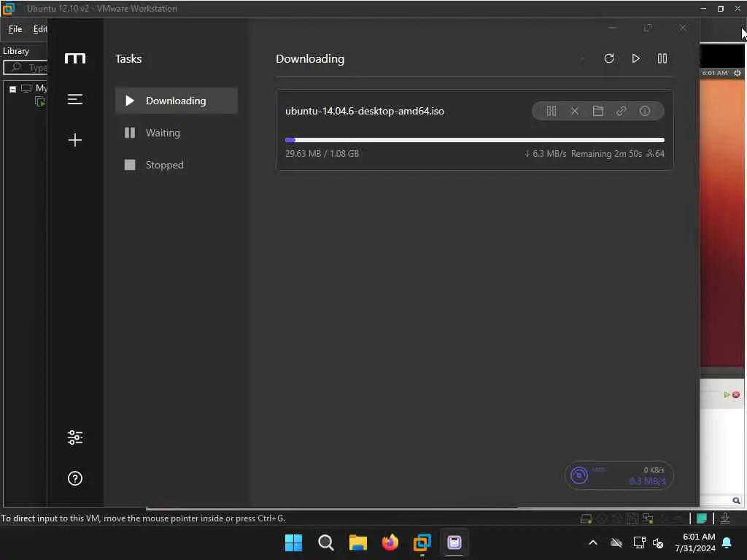
Task: Click the 6:01 AM clock in Ubuntu VM
Action: [715, 73]
